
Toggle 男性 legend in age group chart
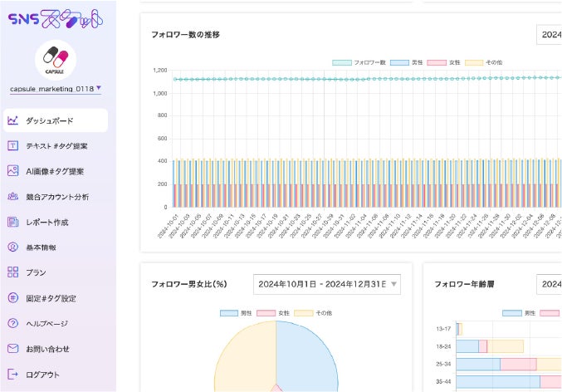coord(519,313)
